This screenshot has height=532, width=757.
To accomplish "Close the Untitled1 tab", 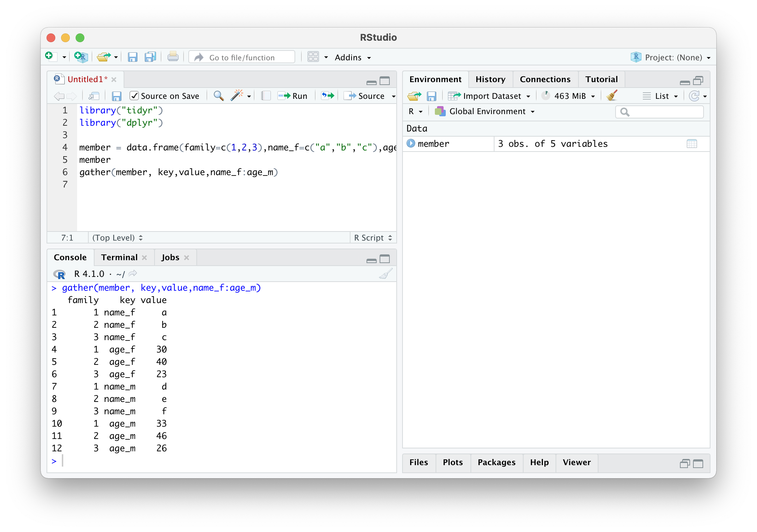I will click(x=114, y=80).
